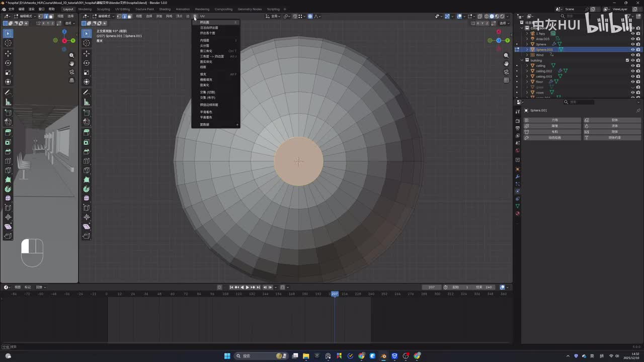
Task: Pick the Rotate tool in main viewport toolbar
Action: 87,63
